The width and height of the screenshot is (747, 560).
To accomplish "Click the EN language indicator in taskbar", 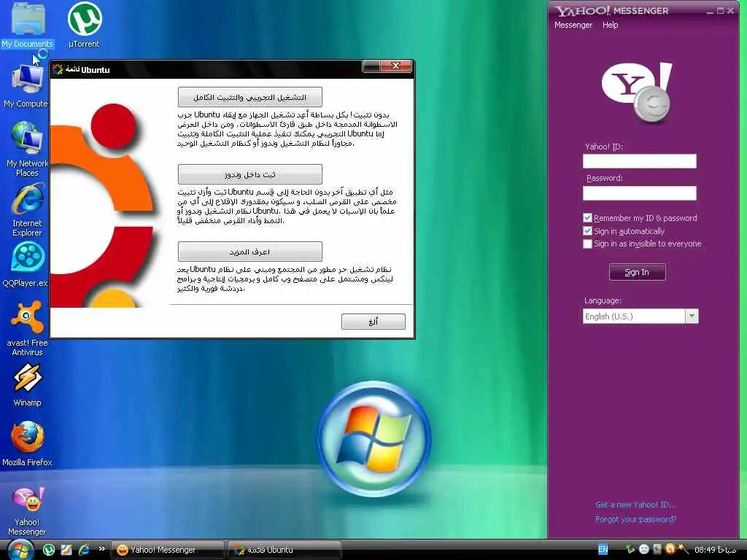I will pyautogui.click(x=603, y=550).
